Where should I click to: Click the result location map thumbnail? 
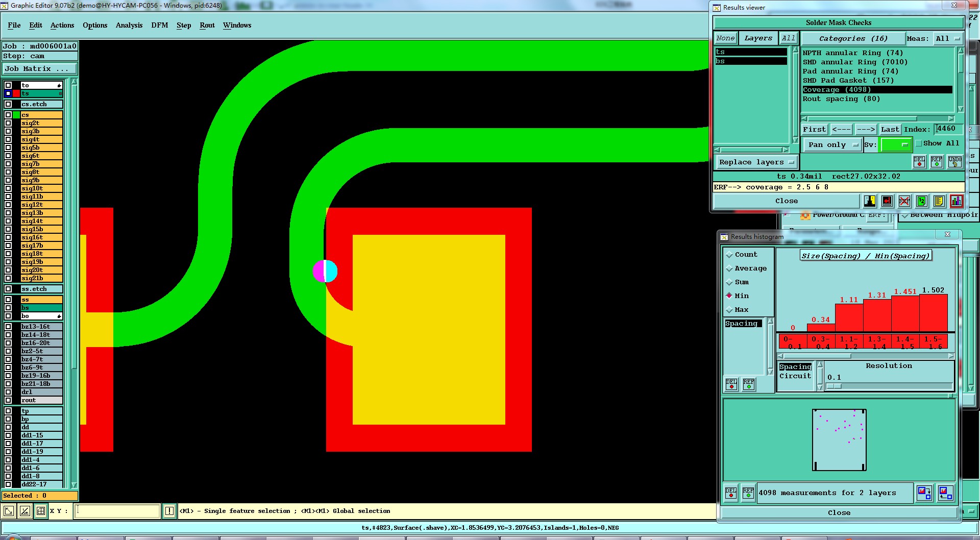839,440
